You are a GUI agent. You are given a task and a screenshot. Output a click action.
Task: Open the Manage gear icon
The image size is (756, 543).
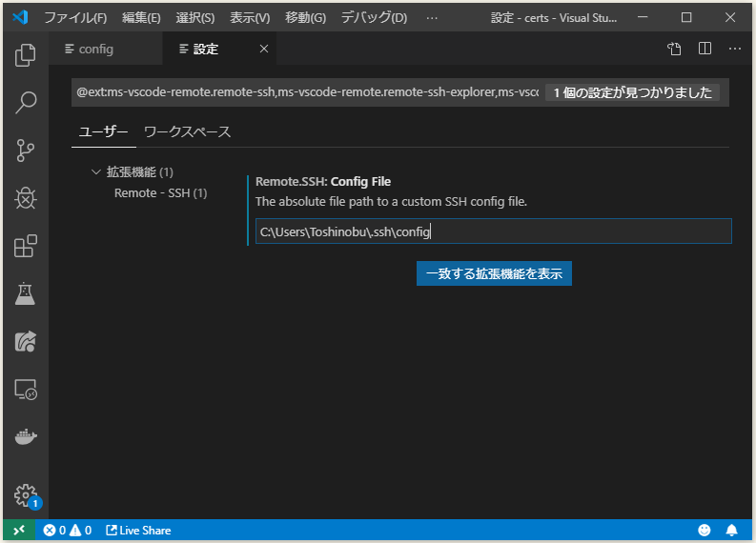pyautogui.click(x=25, y=495)
